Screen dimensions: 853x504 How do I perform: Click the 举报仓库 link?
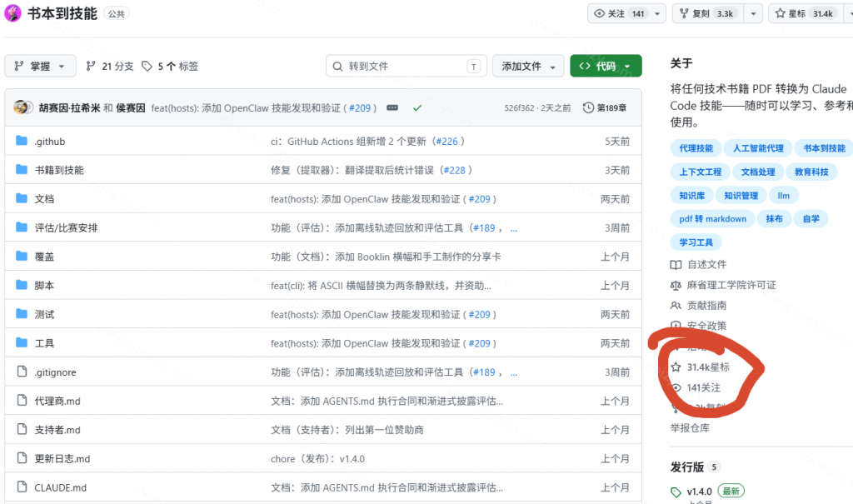(x=690, y=428)
